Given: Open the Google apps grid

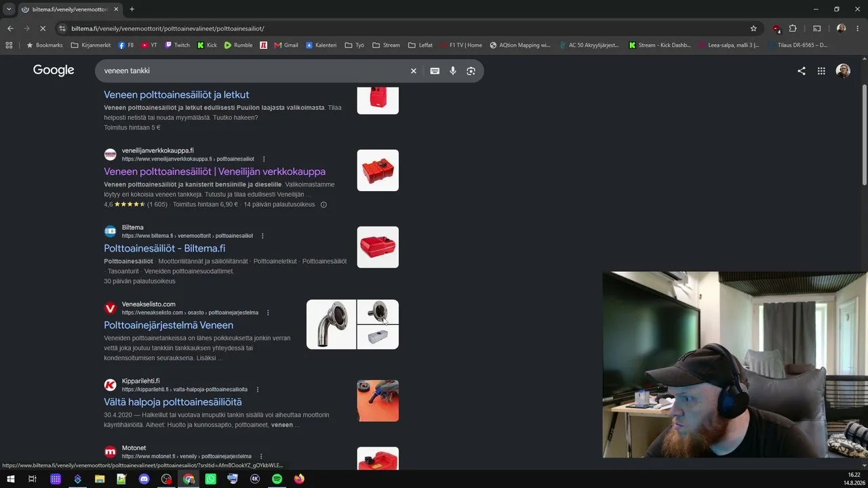Looking at the screenshot, I should pyautogui.click(x=821, y=70).
